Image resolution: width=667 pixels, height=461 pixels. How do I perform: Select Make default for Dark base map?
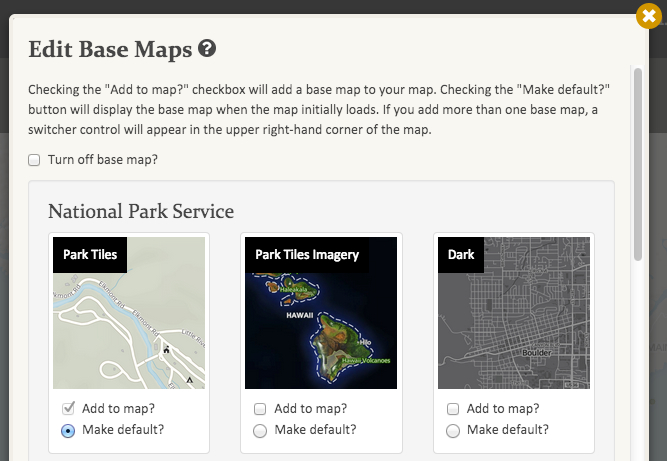point(453,431)
